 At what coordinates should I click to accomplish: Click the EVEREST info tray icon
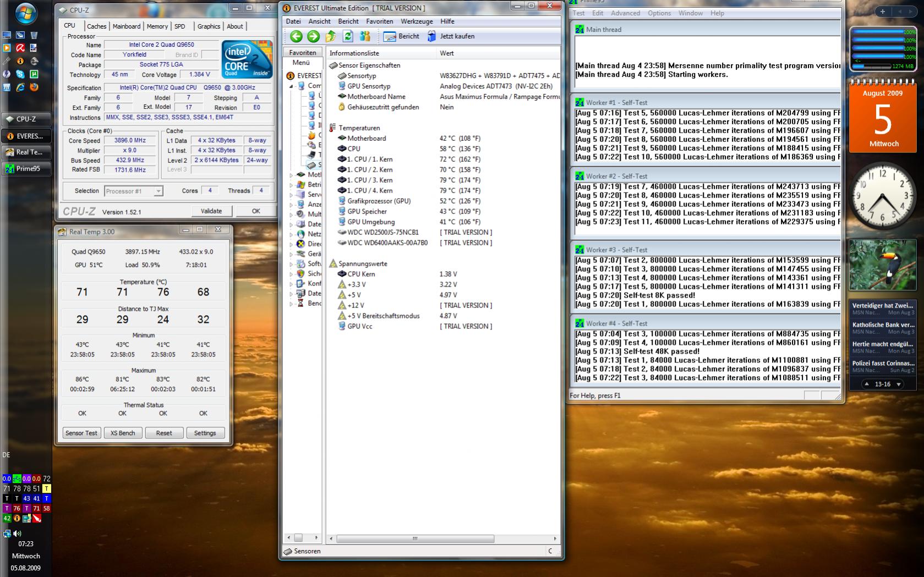pos(17,518)
